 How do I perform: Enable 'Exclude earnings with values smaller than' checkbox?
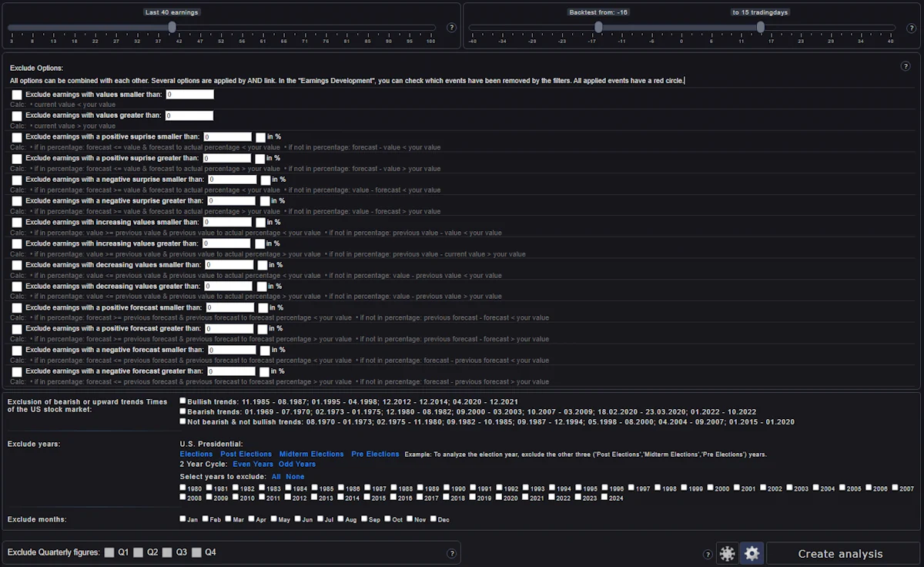tap(17, 95)
